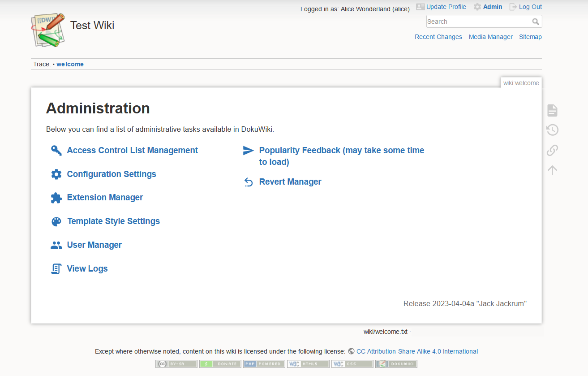
Task: Open Access Control List Management
Action: click(x=133, y=151)
